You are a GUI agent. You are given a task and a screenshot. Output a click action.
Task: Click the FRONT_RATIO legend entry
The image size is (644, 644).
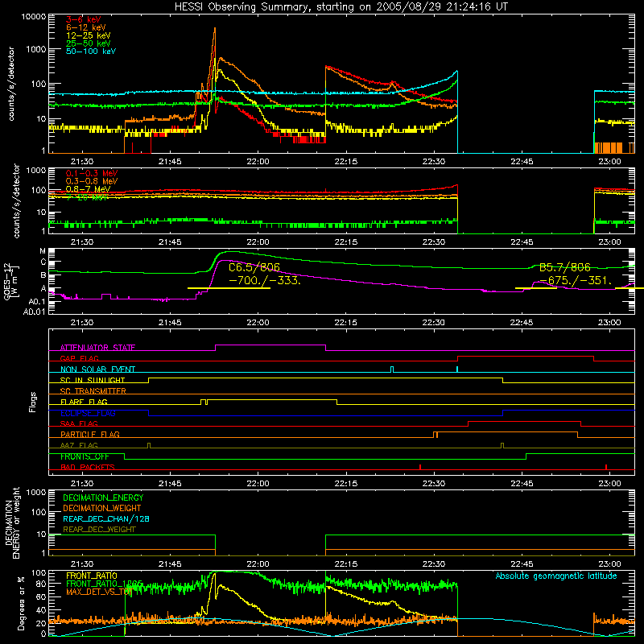[x=92, y=576]
